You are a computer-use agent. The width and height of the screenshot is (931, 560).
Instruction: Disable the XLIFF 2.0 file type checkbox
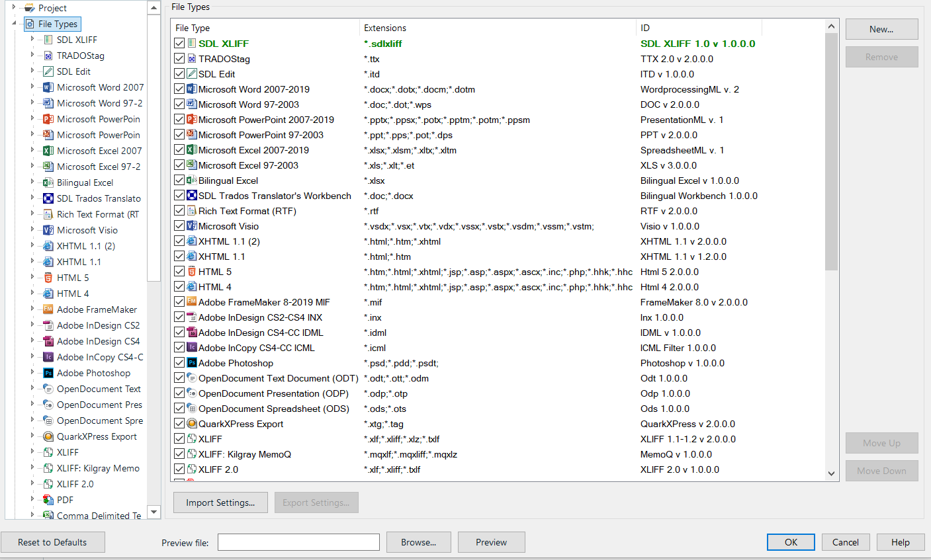pyautogui.click(x=179, y=469)
